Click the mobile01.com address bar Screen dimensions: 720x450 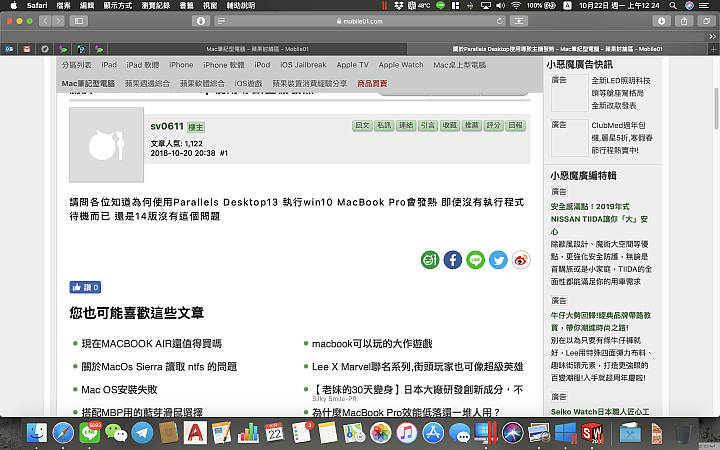(x=360, y=21)
